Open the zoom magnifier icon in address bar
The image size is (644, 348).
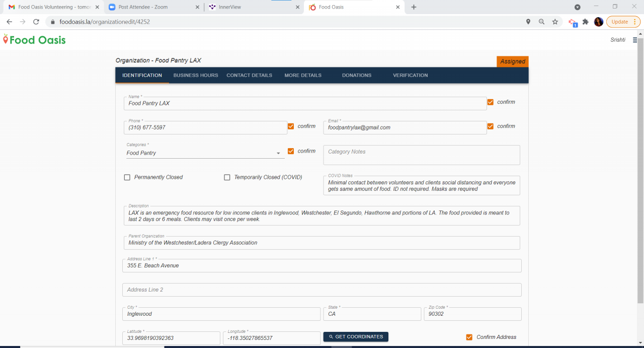pyautogui.click(x=541, y=22)
